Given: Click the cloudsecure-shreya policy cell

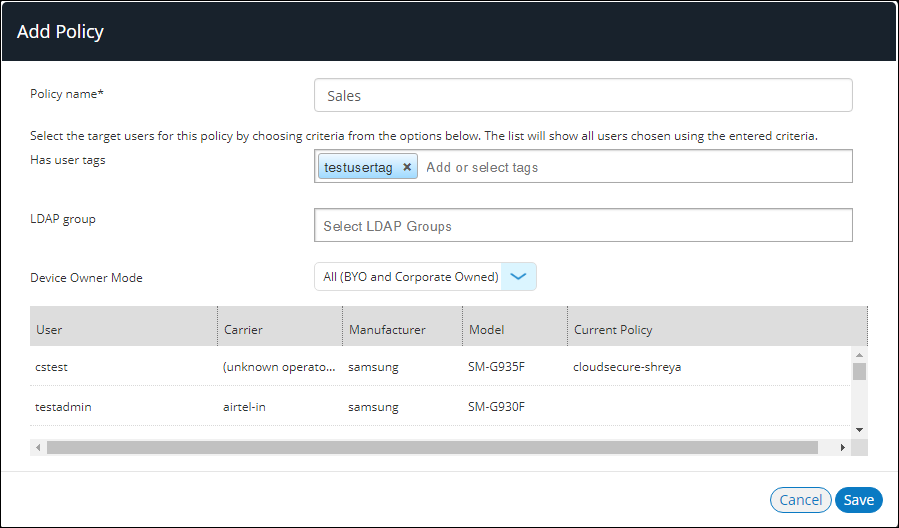Looking at the screenshot, I should tap(627, 367).
